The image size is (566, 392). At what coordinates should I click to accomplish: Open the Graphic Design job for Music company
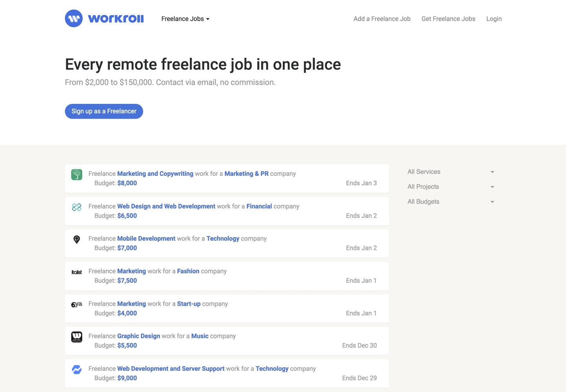pyautogui.click(x=138, y=336)
